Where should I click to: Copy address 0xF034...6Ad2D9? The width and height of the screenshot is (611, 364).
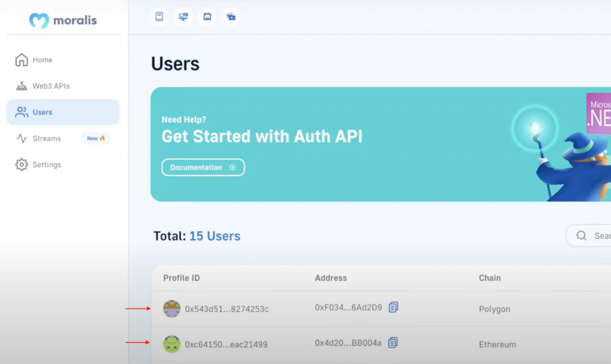tap(393, 307)
